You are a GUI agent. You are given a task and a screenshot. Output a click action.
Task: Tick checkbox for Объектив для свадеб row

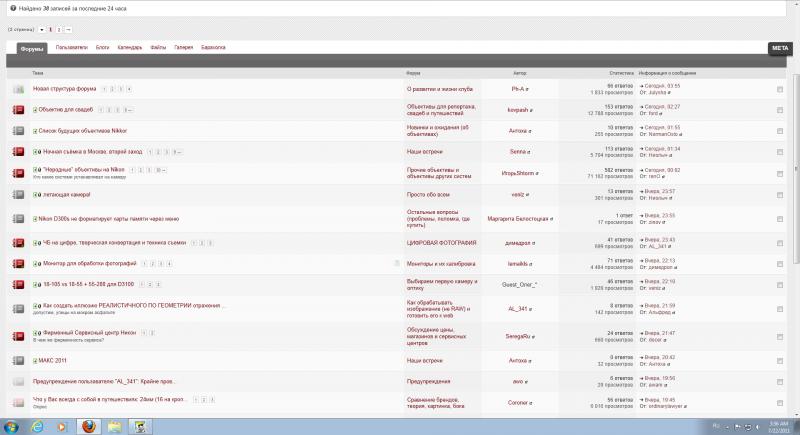780,110
